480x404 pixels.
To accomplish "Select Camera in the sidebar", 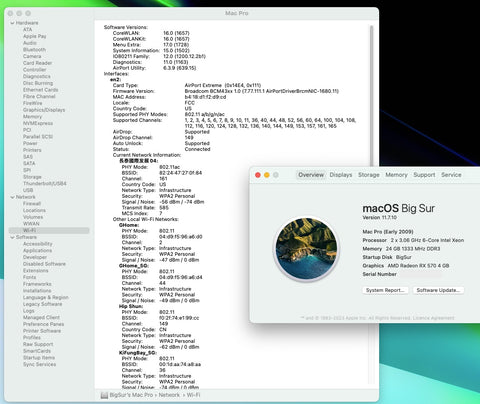I will [x=32, y=56].
